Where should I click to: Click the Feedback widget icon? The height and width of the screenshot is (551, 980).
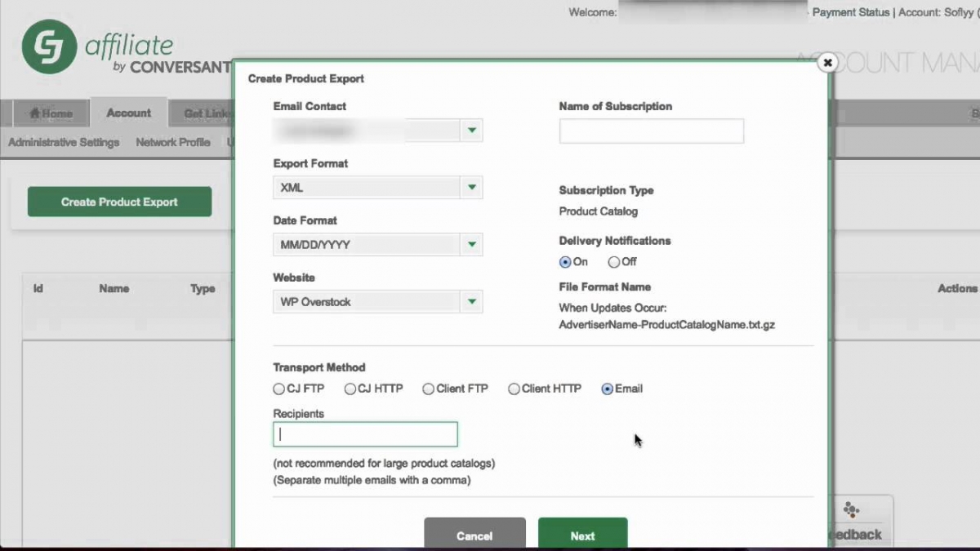pyautogui.click(x=851, y=510)
